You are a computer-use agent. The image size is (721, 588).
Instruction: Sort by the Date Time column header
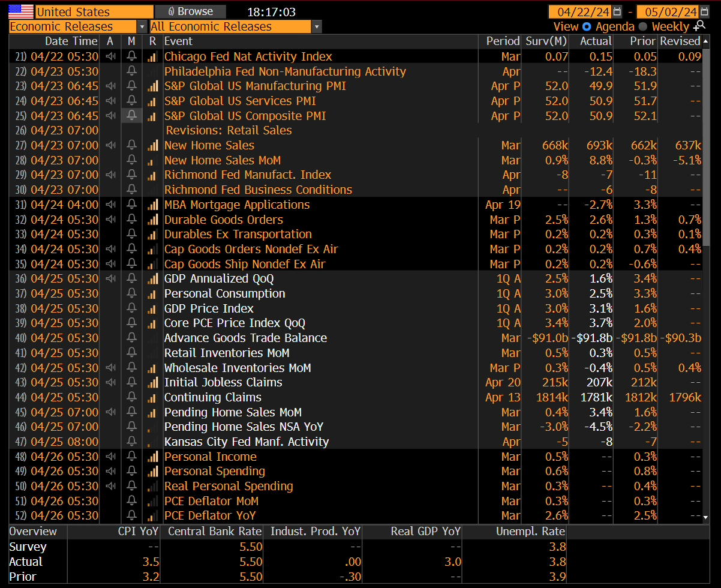(x=71, y=41)
